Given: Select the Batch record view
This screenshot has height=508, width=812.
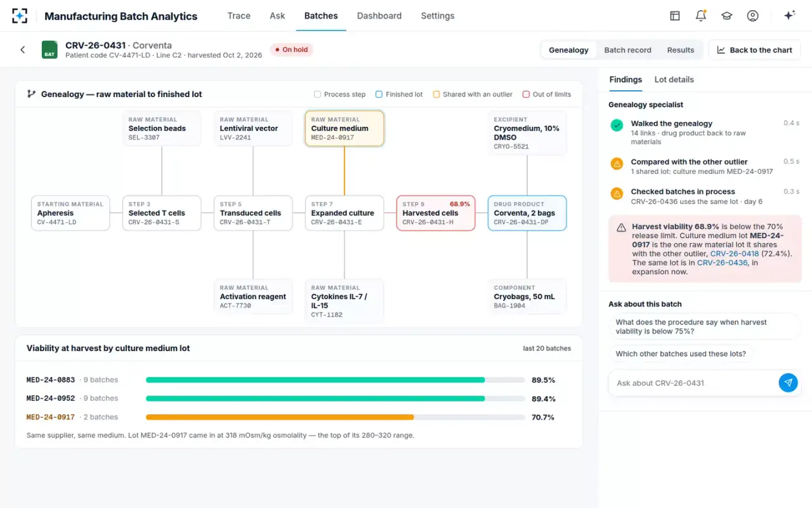Looking at the screenshot, I should click(627, 50).
